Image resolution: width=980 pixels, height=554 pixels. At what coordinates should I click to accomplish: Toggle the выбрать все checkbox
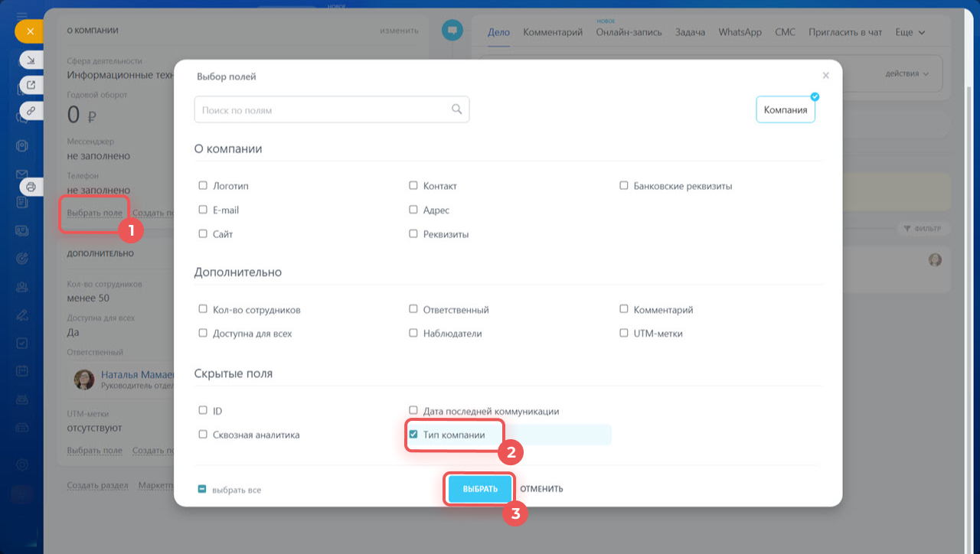tap(203, 489)
